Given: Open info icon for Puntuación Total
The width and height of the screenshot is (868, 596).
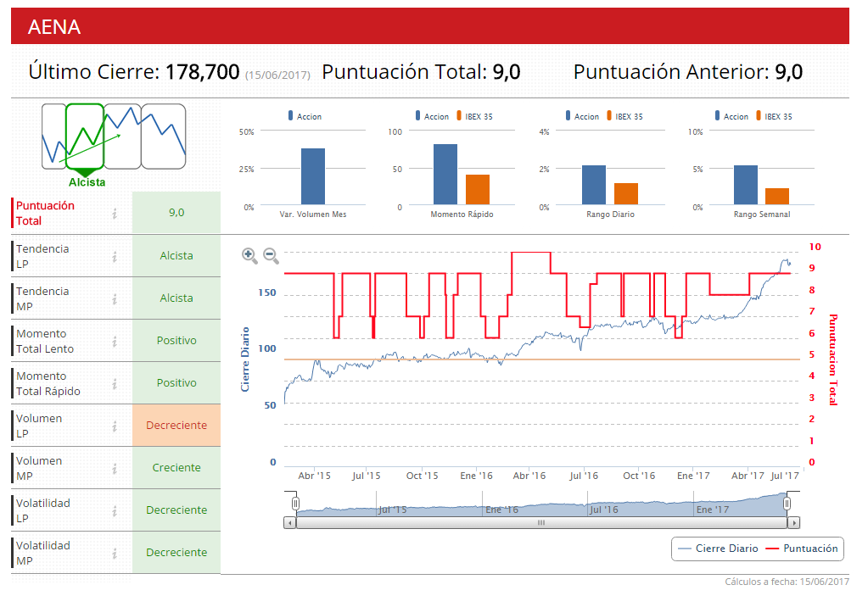Looking at the screenshot, I should [115, 214].
